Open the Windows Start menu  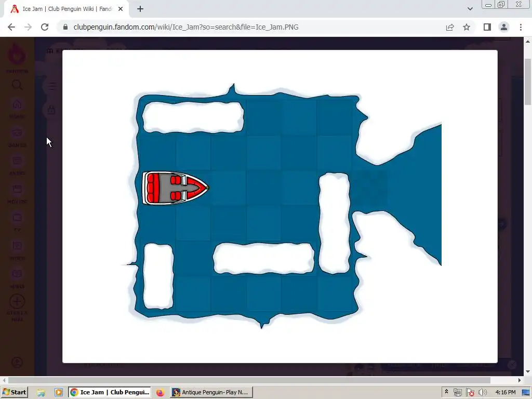[14, 392]
